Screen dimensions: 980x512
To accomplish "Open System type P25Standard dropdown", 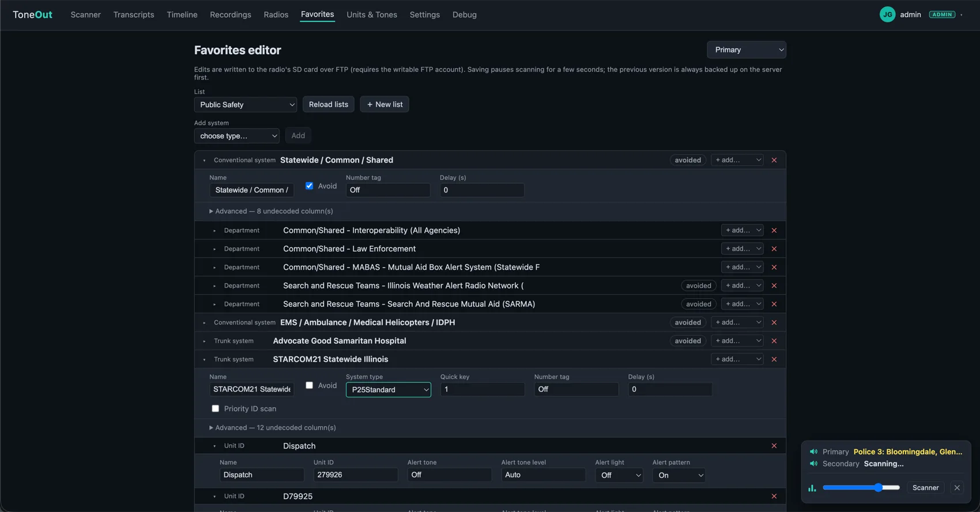I will pyautogui.click(x=389, y=390).
